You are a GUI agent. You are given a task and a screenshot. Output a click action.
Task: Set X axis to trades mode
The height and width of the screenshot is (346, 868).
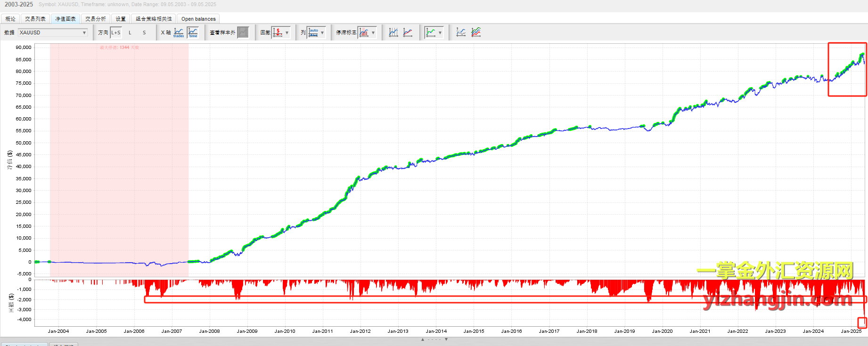tap(179, 32)
